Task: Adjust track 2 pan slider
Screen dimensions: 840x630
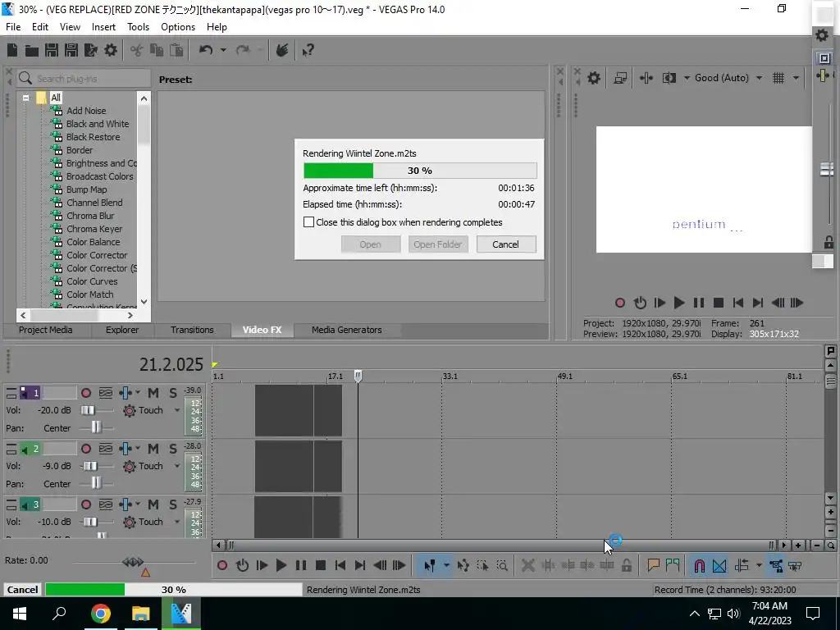Action: tap(97, 483)
